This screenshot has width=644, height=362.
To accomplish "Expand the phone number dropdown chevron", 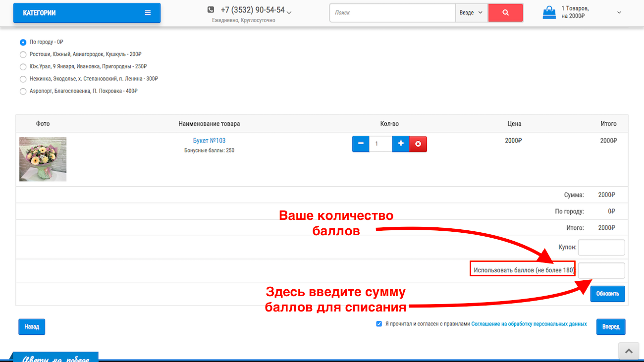I will pyautogui.click(x=289, y=12).
